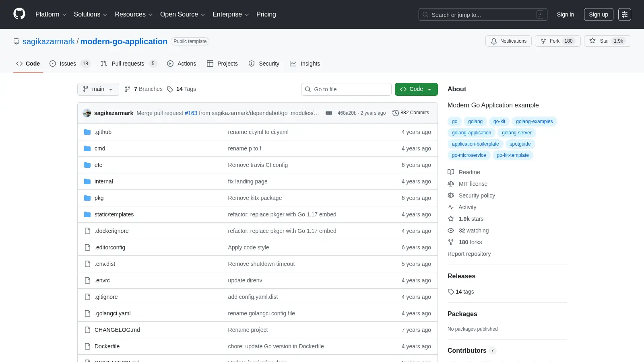
Task: Focus the Go to file field
Action: pos(346,89)
